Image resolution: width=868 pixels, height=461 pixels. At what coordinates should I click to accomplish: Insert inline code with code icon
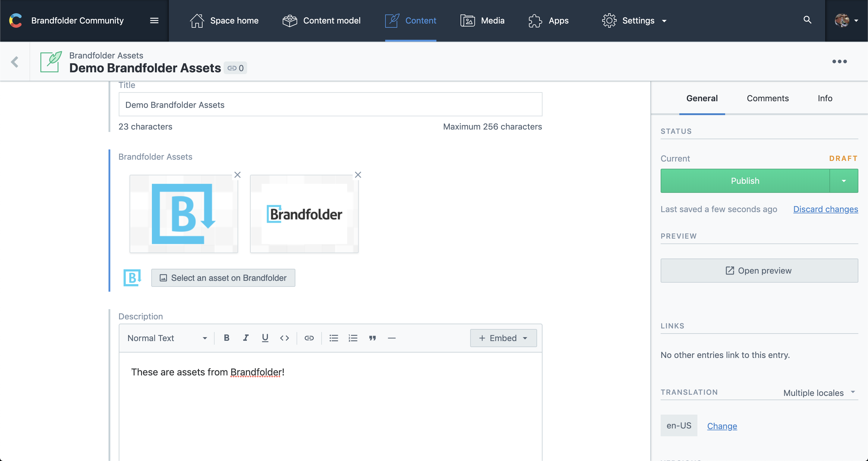[285, 338]
